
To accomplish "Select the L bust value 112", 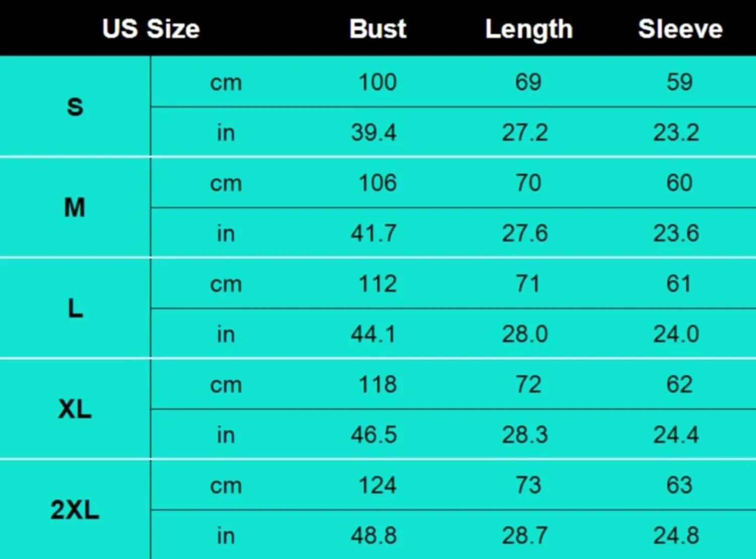I will tap(377, 284).
